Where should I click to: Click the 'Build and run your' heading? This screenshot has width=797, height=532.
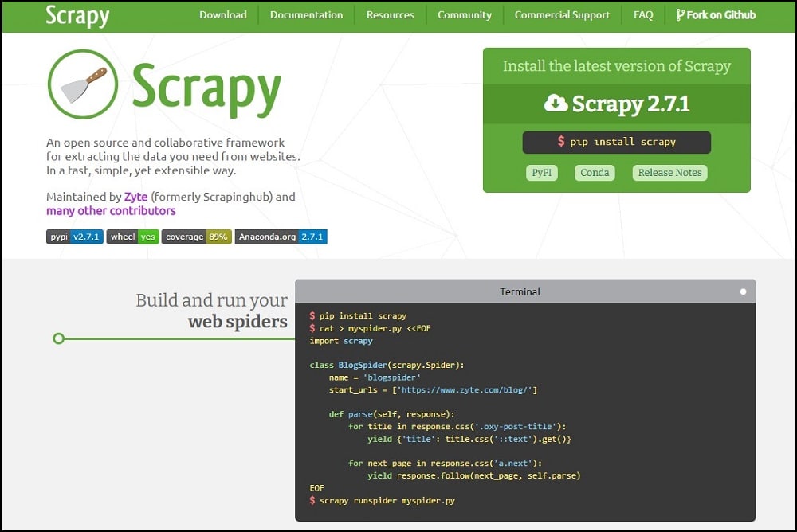pyautogui.click(x=211, y=300)
